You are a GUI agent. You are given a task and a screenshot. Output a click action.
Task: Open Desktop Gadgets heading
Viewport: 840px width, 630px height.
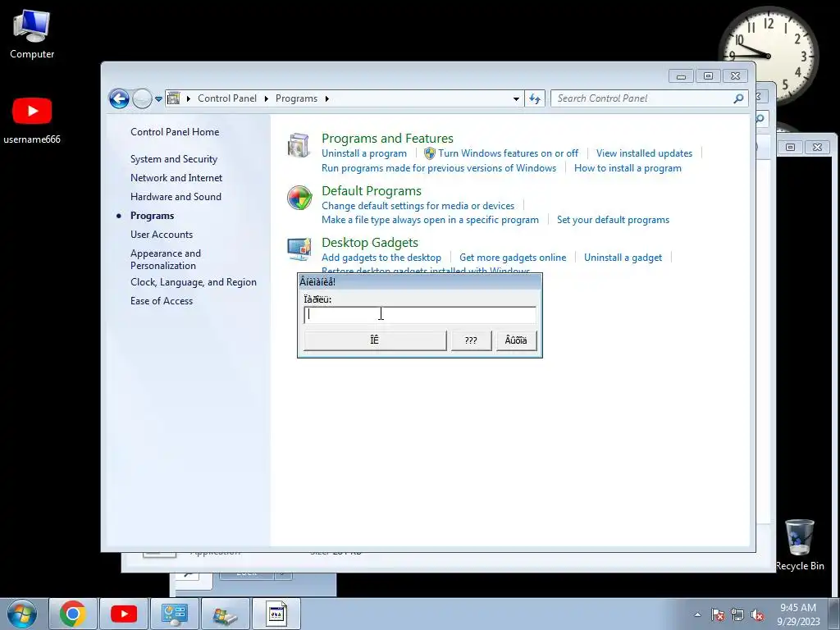(370, 243)
